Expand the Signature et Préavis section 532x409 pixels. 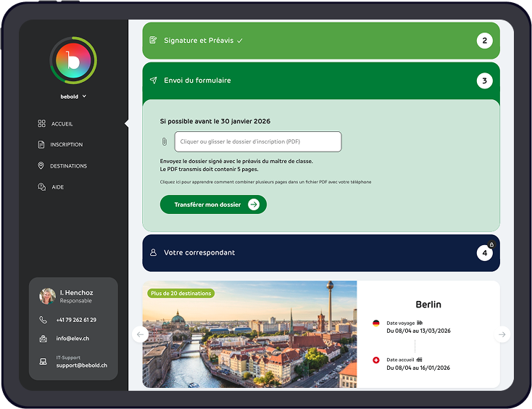pyautogui.click(x=321, y=41)
